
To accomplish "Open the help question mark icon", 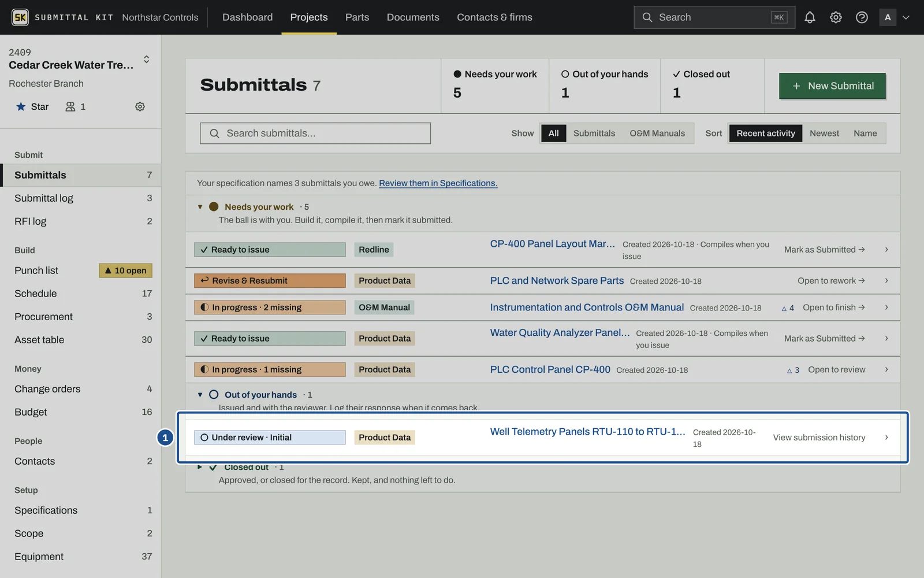I will coord(862,17).
